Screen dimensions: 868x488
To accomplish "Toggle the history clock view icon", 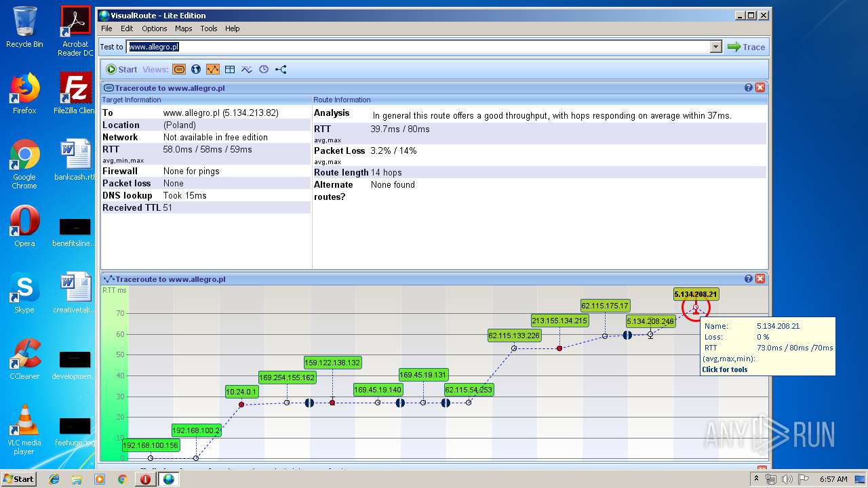I will (x=264, y=69).
